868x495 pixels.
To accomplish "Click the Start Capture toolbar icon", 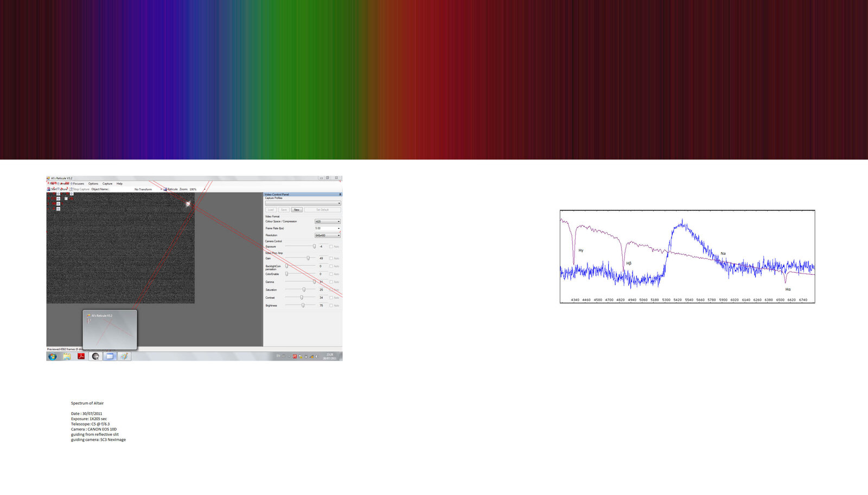I will 48,189.
